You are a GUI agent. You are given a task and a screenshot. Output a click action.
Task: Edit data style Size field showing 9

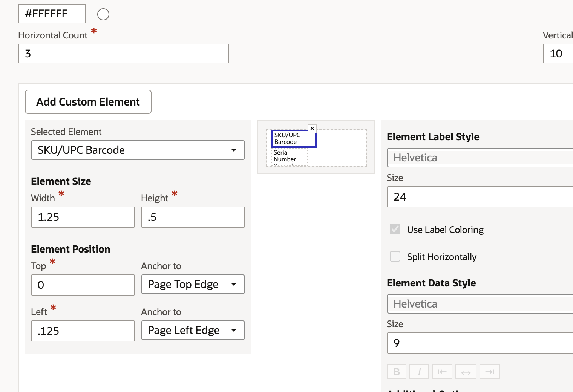coord(480,343)
